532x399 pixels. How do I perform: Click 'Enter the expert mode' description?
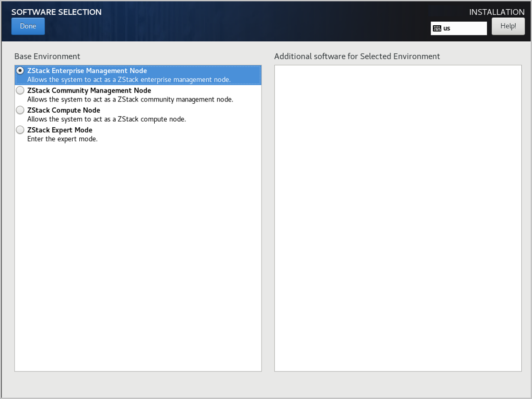pos(62,139)
